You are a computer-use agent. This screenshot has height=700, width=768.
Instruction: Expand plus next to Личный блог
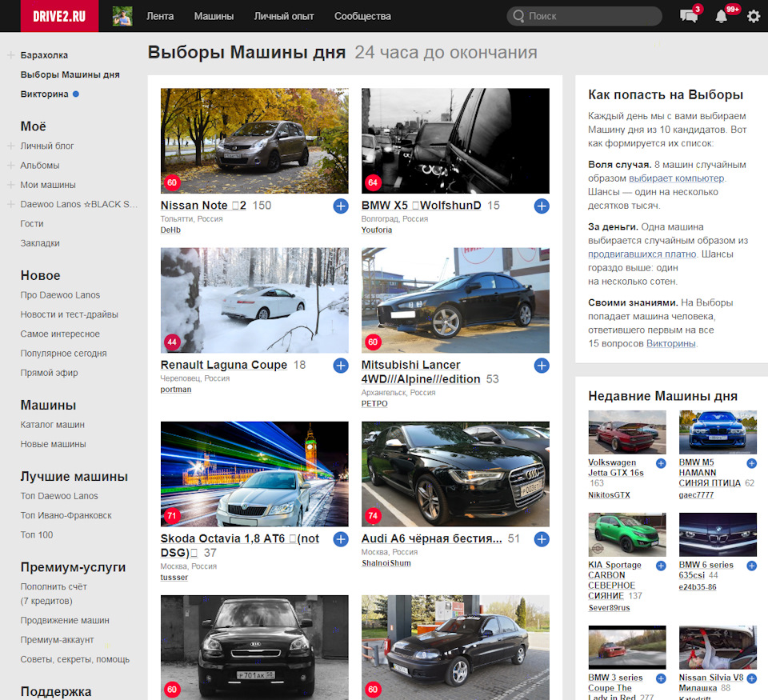click(x=10, y=146)
